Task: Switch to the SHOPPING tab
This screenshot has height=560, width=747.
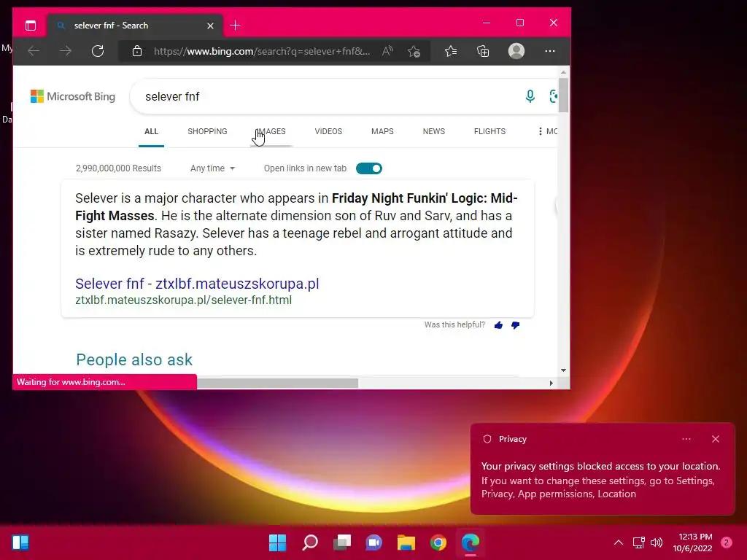Action: coord(207,131)
